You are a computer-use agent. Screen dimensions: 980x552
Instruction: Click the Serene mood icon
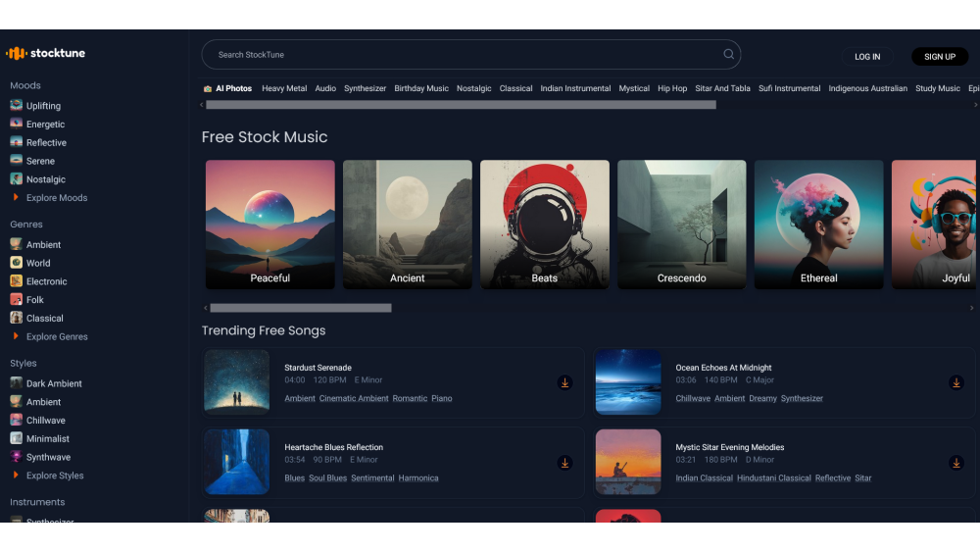(17, 160)
